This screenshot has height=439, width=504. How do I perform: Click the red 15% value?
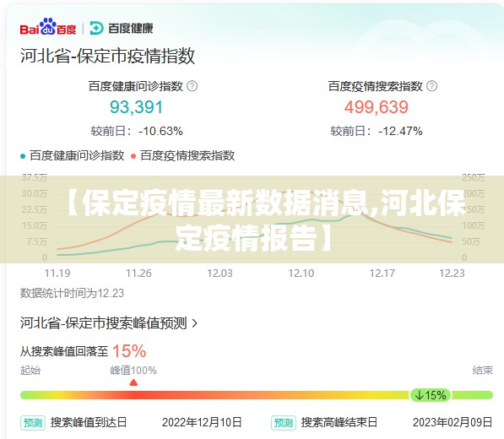129,351
